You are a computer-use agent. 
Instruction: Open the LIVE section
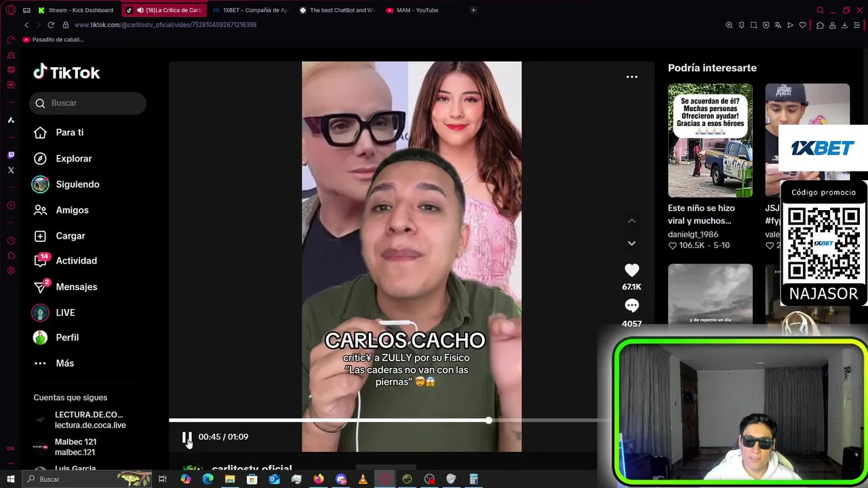click(x=55, y=312)
